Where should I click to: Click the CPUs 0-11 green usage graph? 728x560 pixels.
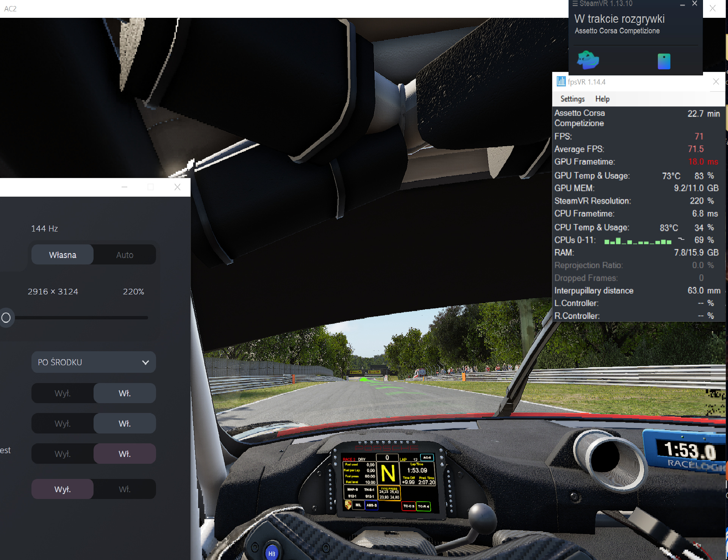point(638,241)
